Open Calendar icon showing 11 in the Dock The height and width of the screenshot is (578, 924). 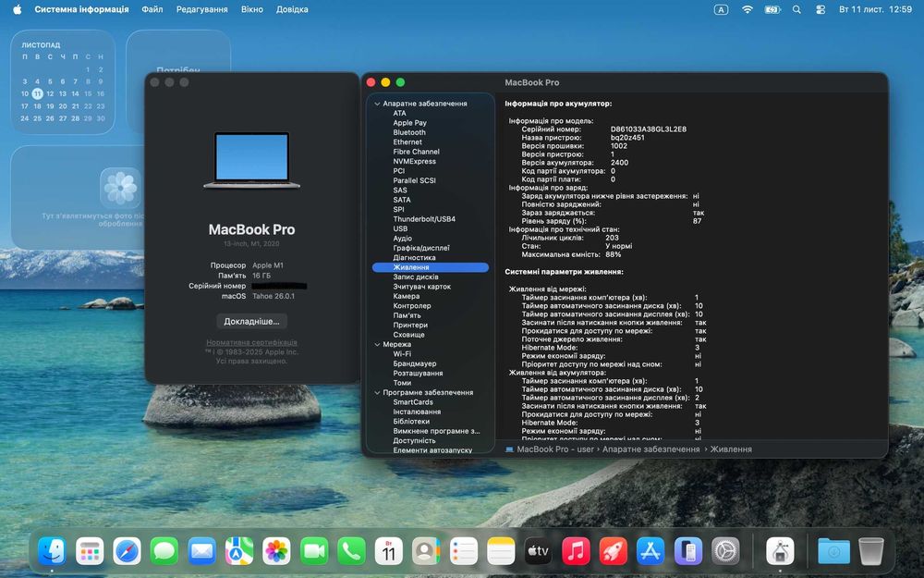point(389,551)
